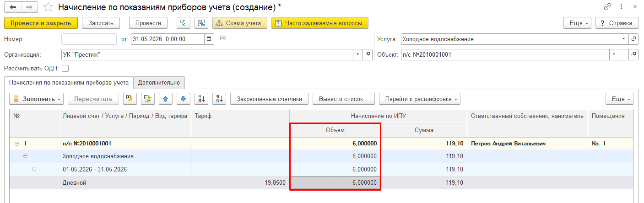Click Провести и закрыть button
644x203 pixels.
[x=41, y=23]
